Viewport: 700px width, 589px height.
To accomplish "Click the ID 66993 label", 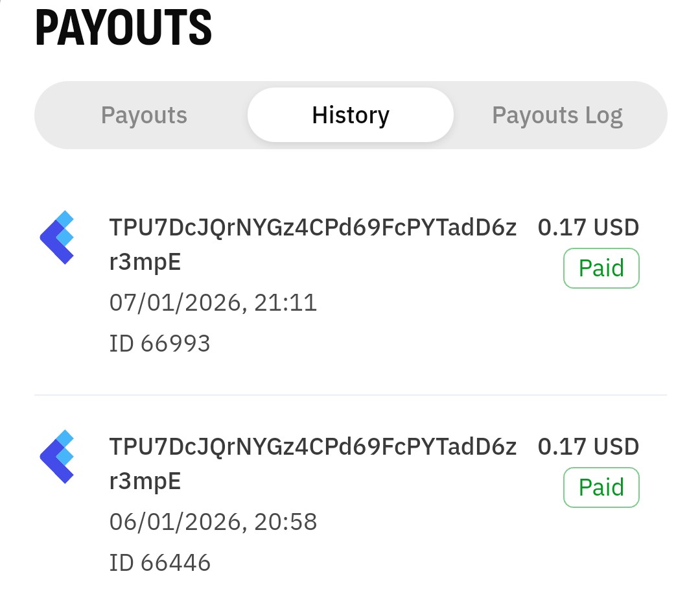I will click(x=159, y=343).
